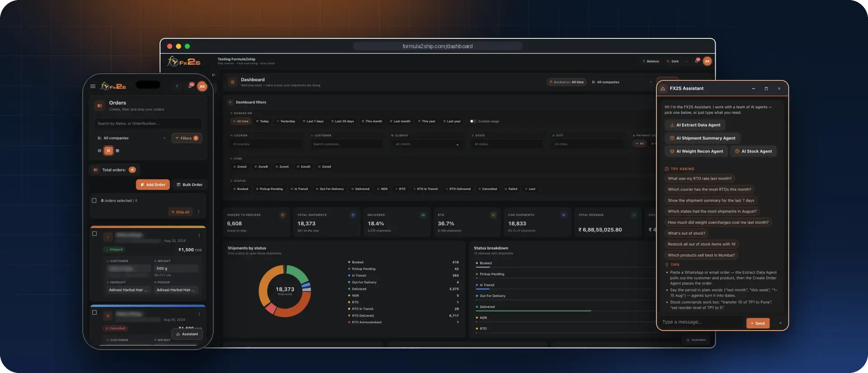Send the message in FX2S Assistant
This screenshot has height=373, width=868.
(758, 323)
